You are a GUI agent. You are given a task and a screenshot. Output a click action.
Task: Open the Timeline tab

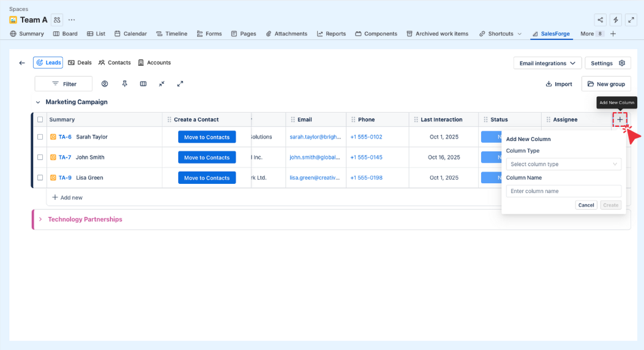click(x=171, y=34)
